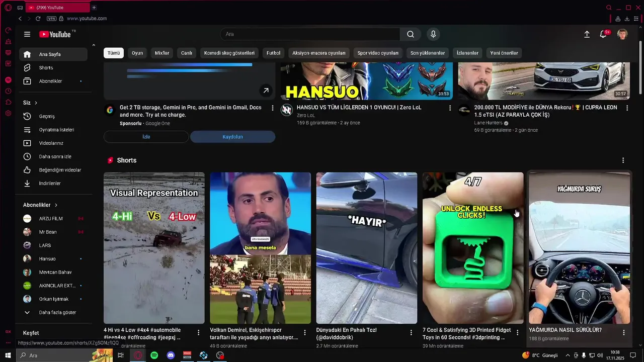644x362 pixels.
Task: Click the Windows taskbar Ara search box
Action: [x=65, y=355]
